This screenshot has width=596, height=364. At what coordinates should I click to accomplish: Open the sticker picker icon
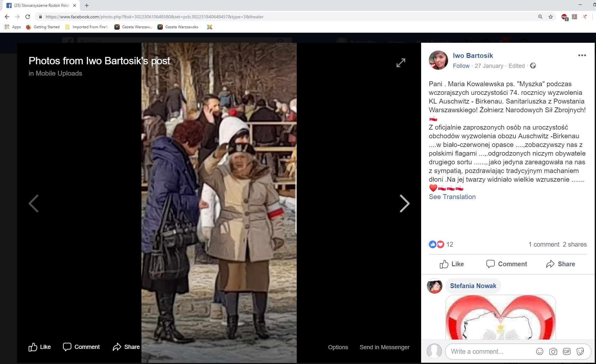click(x=580, y=351)
